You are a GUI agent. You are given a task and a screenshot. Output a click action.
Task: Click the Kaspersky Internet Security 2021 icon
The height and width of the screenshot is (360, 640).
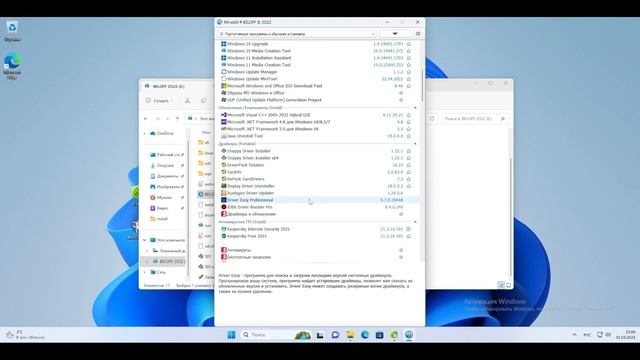click(224, 229)
